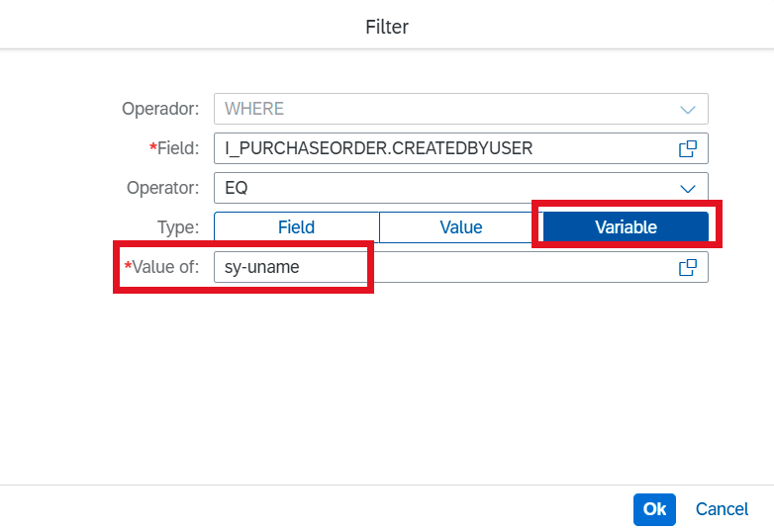Open value help icon for sy-uname input
The image size is (774, 532).
click(688, 267)
